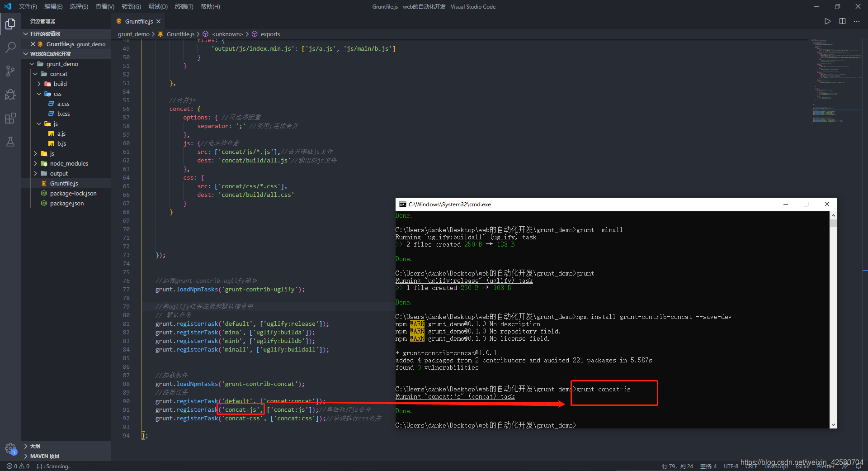The width and height of the screenshot is (868, 471).
Task: Close Gruntfile.js in open editors list
Action: click(x=33, y=44)
